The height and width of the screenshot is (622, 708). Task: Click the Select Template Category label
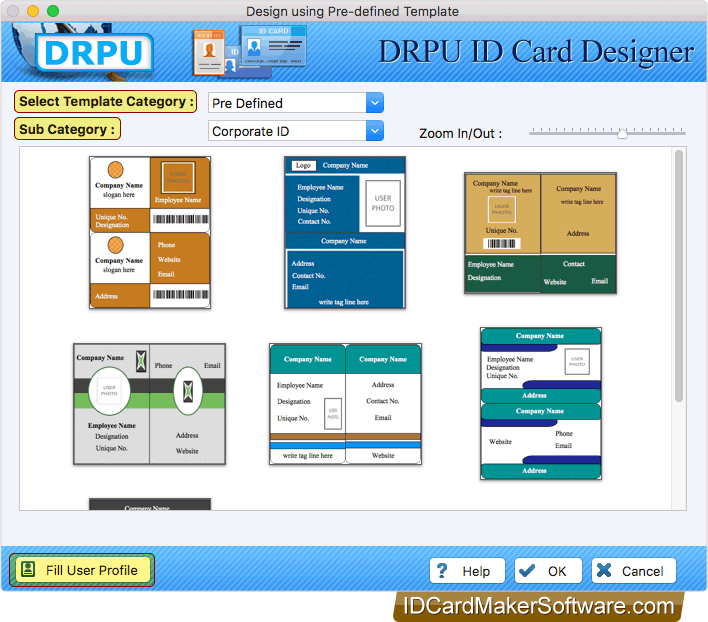pyautogui.click(x=106, y=102)
